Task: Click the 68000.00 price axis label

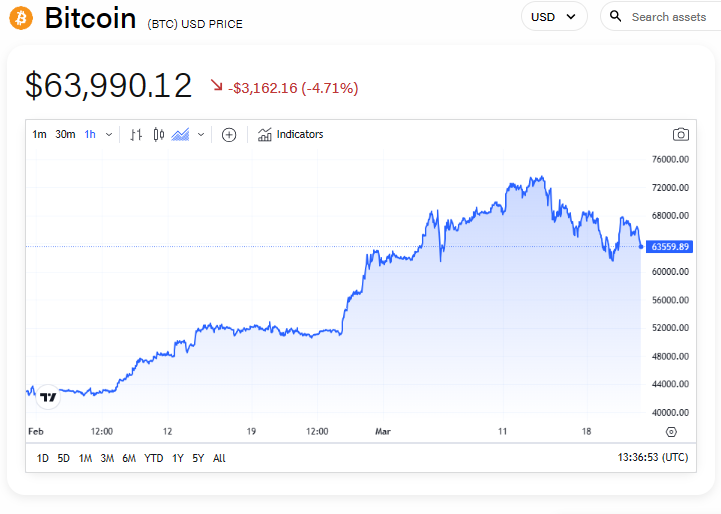Action: coord(670,216)
